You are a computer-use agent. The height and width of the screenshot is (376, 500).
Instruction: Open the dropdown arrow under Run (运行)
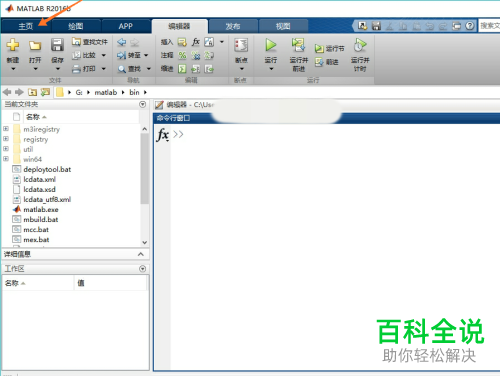[271, 69]
